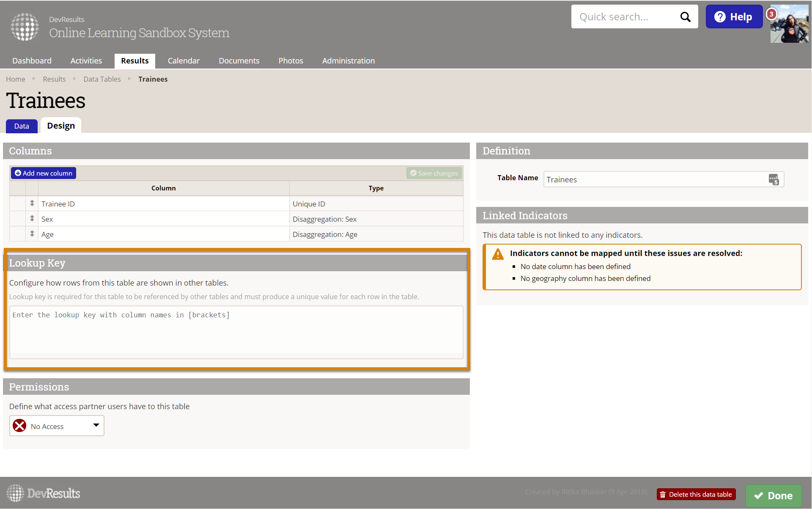Click the DevResults globe logo in header
Screen dimensions: 812x509
25,27
